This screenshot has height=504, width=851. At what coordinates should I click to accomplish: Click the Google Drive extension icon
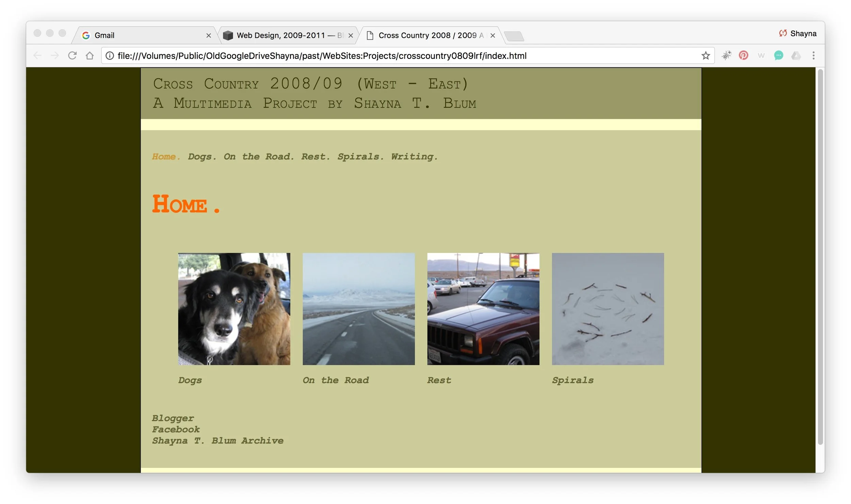[x=796, y=55]
